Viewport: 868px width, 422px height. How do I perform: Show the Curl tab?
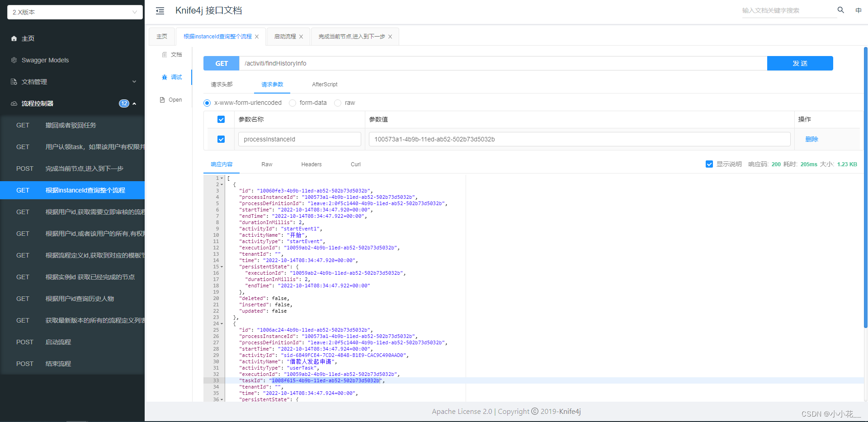point(356,164)
